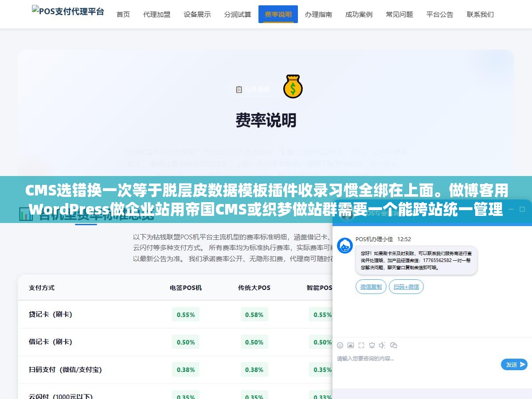The height and width of the screenshot is (399, 532).
Task: Click the agent name POS机办理小佳
Action: [374, 239]
